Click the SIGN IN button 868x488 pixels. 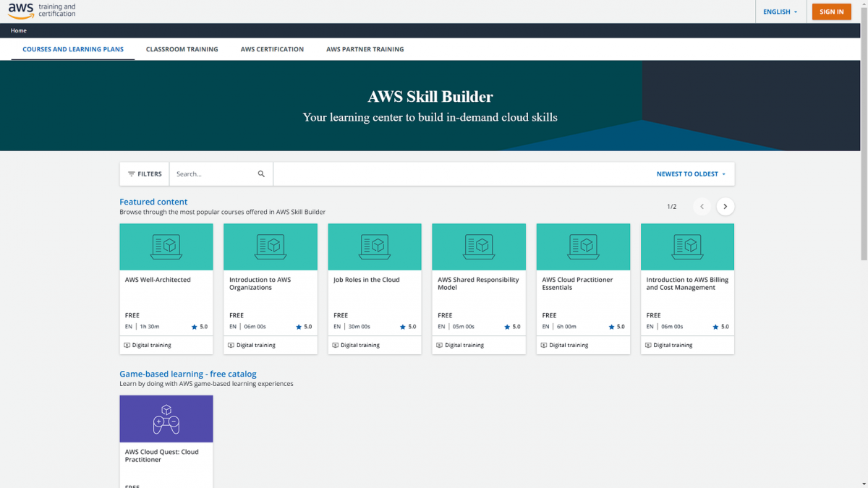[831, 12]
